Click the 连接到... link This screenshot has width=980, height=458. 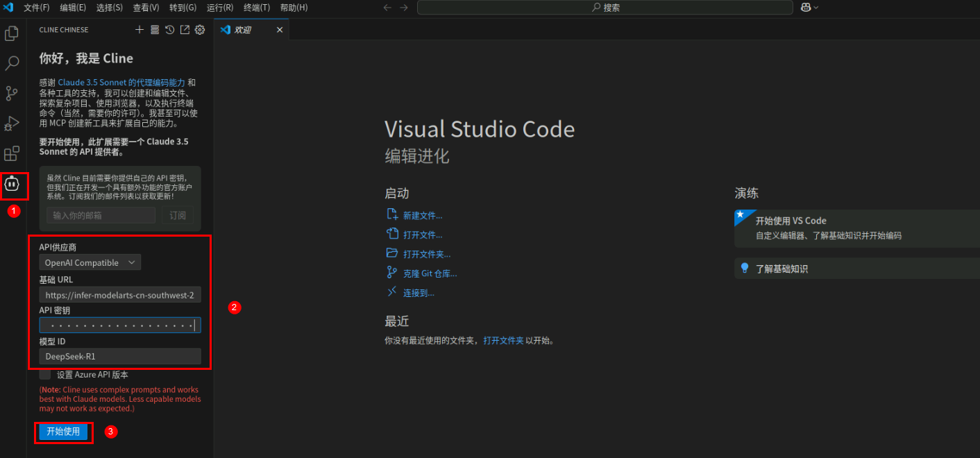pos(419,293)
